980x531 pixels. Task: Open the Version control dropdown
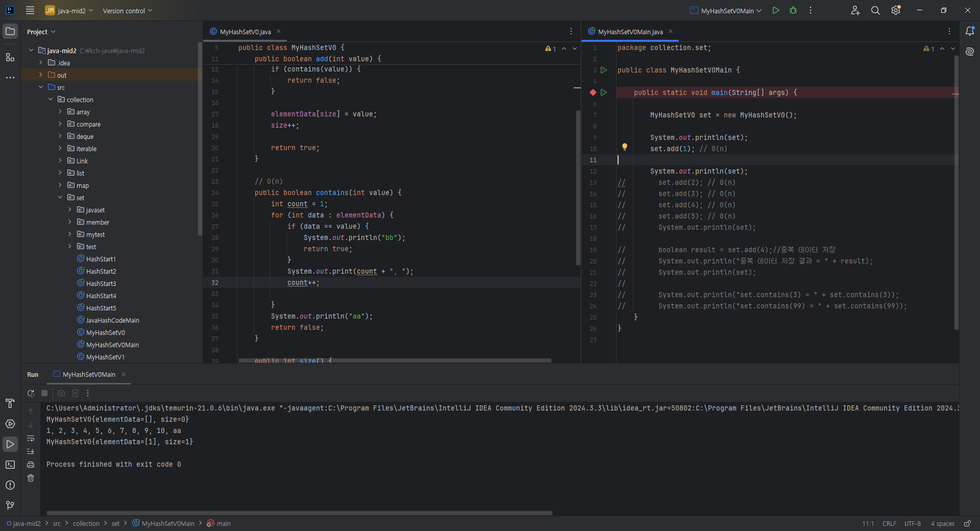[x=128, y=11]
